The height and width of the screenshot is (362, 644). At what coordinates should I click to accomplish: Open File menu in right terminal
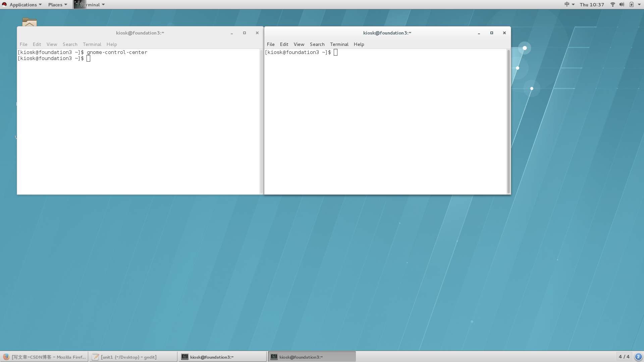pos(270,44)
